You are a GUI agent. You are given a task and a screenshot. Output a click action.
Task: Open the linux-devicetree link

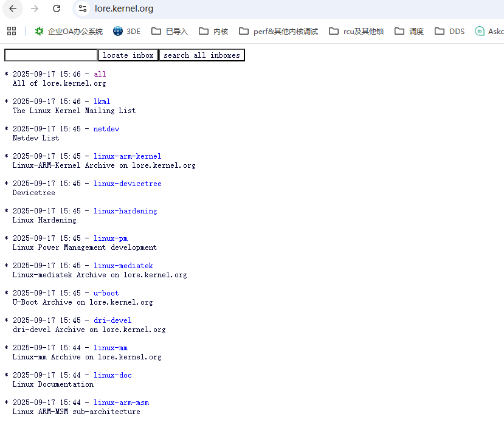pos(127,184)
